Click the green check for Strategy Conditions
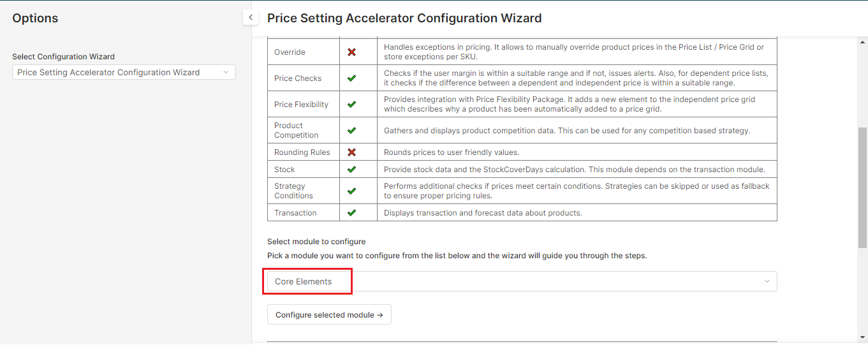Screen dimensions: 868x345 351,191
